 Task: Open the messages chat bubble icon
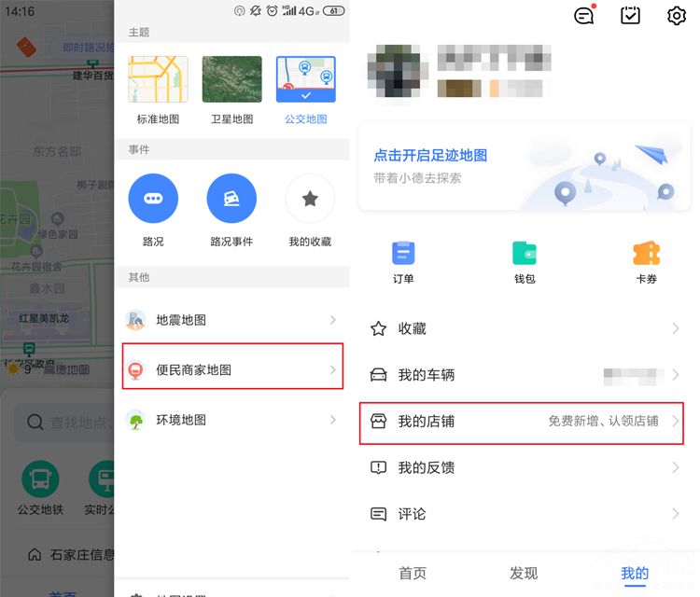point(584,16)
